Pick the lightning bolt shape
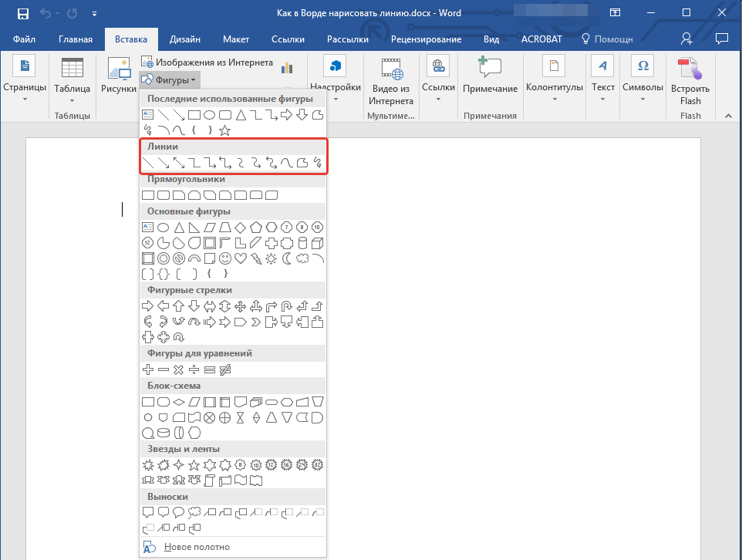The image size is (742, 560). [x=255, y=258]
